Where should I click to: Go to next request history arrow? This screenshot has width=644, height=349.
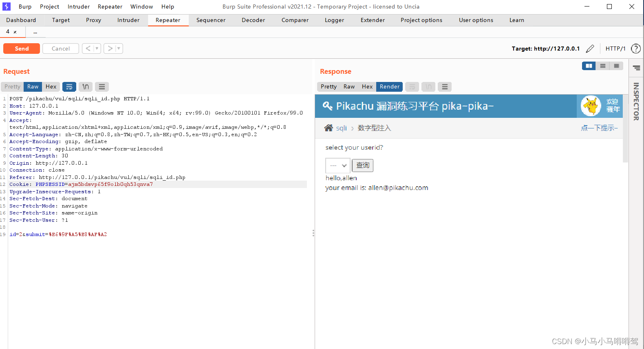(x=110, y=49)
